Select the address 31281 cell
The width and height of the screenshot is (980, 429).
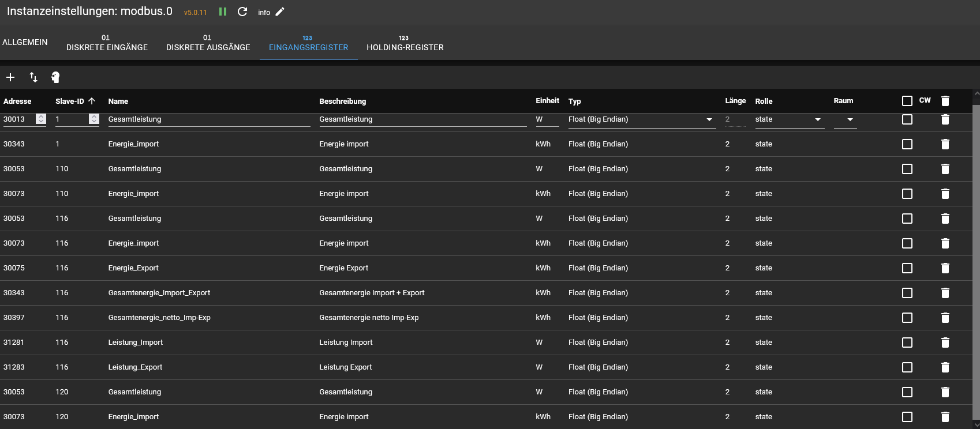click(14, 343)
